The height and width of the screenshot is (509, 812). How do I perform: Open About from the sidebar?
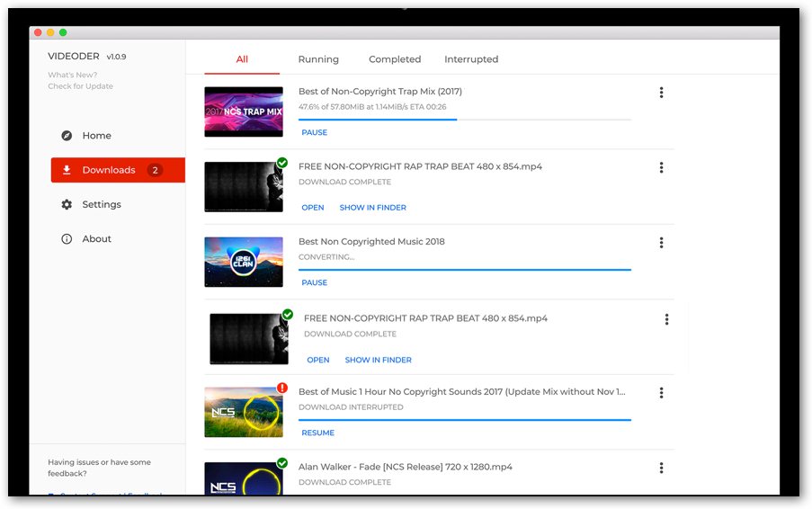click(x=97, y=238)
